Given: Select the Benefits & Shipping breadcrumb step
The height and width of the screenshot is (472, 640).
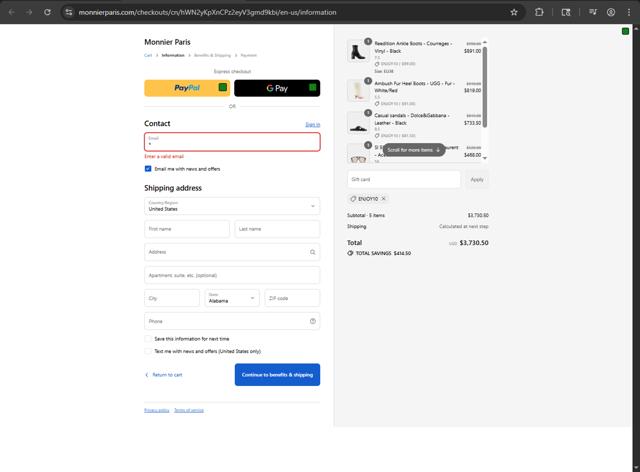Looking at the screenshot, I should pyautogui.click(x=212, y=55).
